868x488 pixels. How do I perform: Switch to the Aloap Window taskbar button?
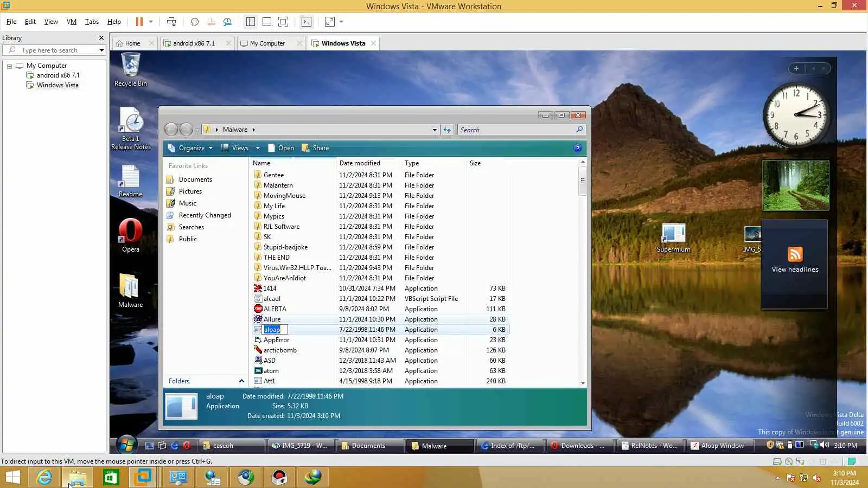pos(720,446)
